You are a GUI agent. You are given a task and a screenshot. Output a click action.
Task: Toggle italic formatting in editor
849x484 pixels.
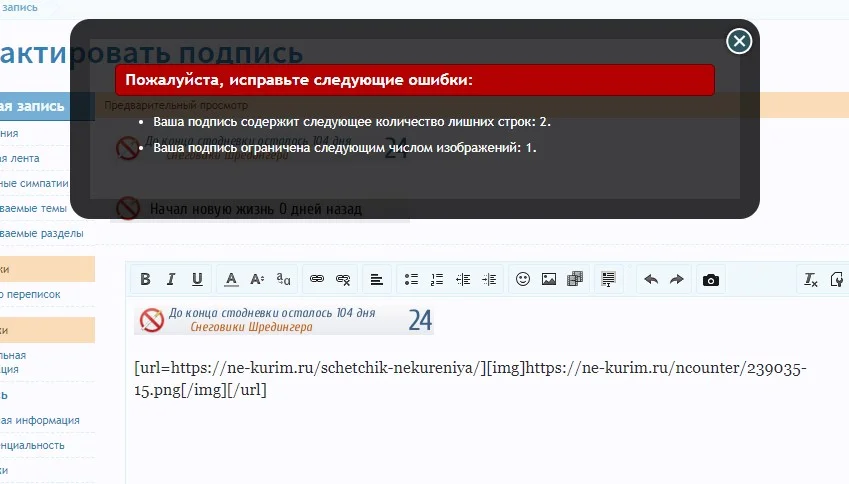pos(171,279)
